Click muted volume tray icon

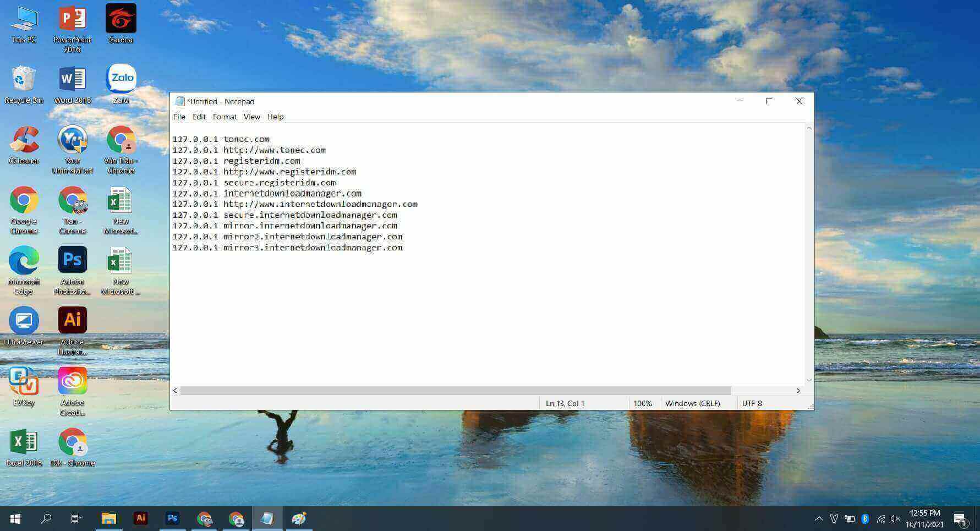[x=895, y=518]
